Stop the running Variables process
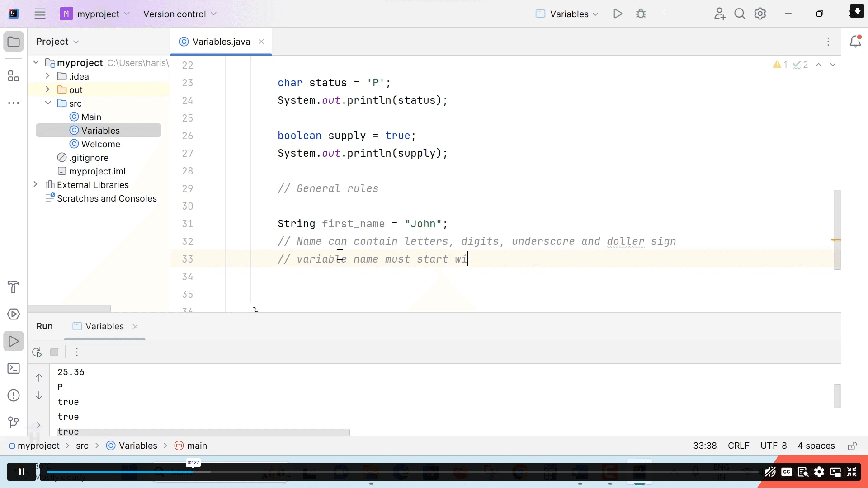 tap(54, 352)
